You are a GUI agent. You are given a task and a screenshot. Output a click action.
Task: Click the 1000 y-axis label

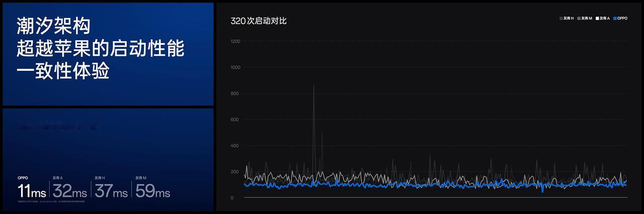pos(235,67)
